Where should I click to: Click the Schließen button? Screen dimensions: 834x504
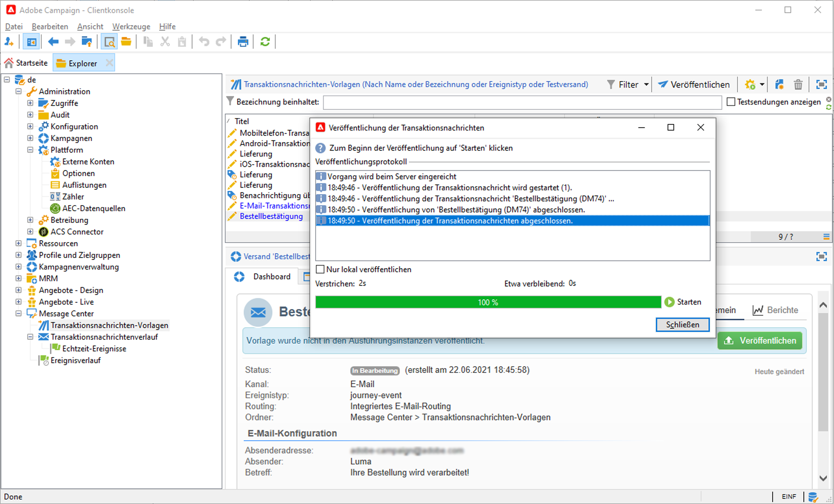click(682, 325)
